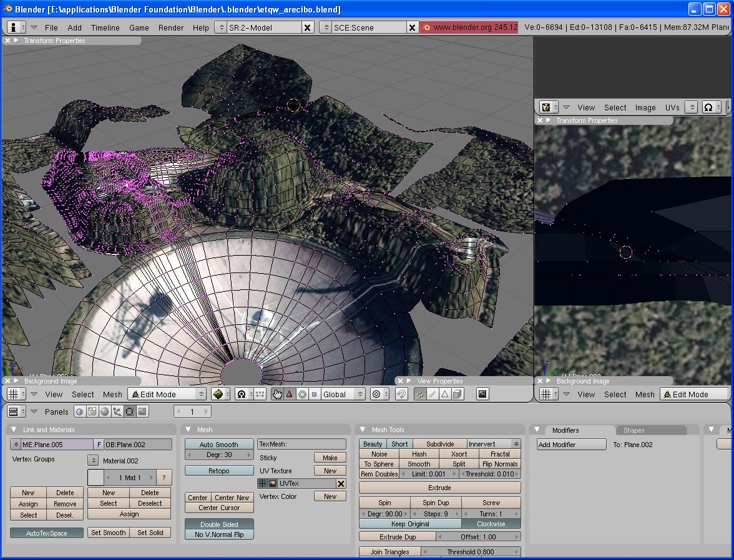Click the render preview icon in 3D header
Viewport: 734px width, 560px height.
pos(482,394)
